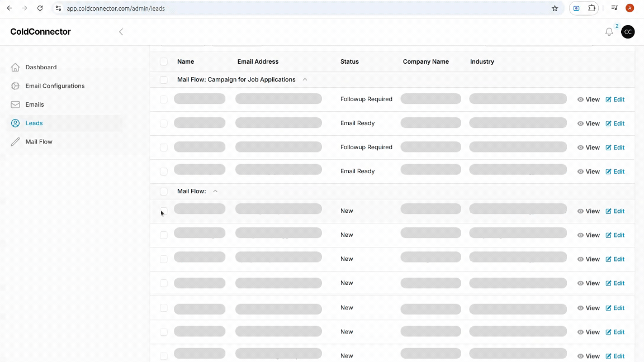The width and height of the screenshot is (644, 362).
Task: Navigate to Mail Flow in sidebar
Action: click(39, 142)
